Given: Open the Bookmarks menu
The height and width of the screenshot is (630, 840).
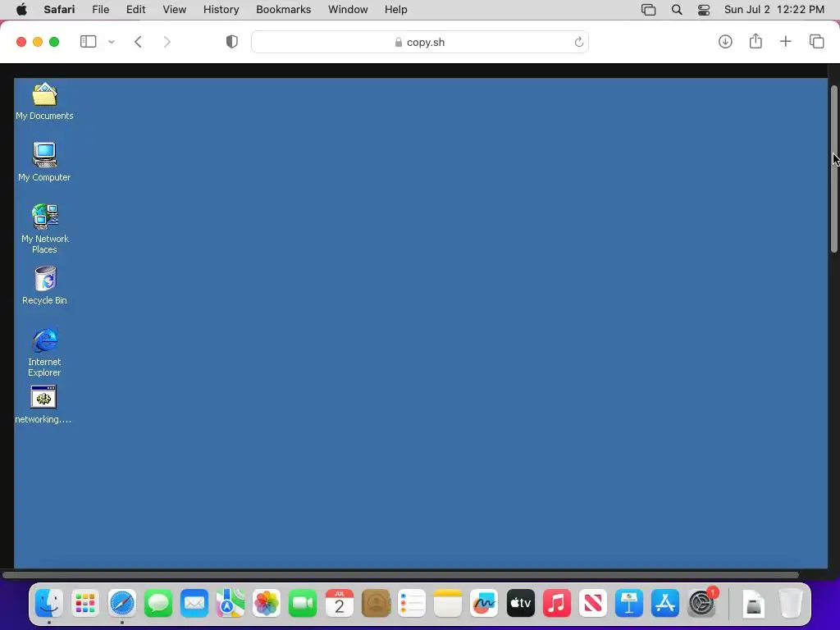Looking at the screenshot, I should [x=283, y=10].
